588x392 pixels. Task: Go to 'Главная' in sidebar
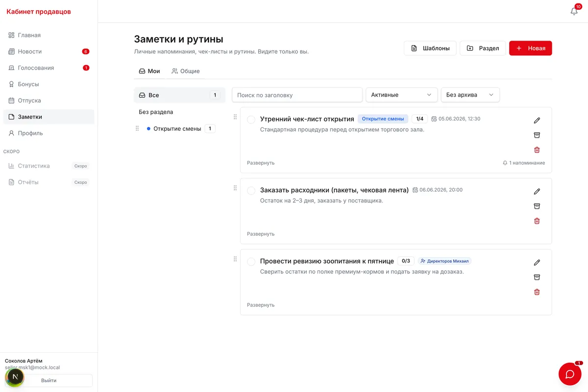(49, 35)
